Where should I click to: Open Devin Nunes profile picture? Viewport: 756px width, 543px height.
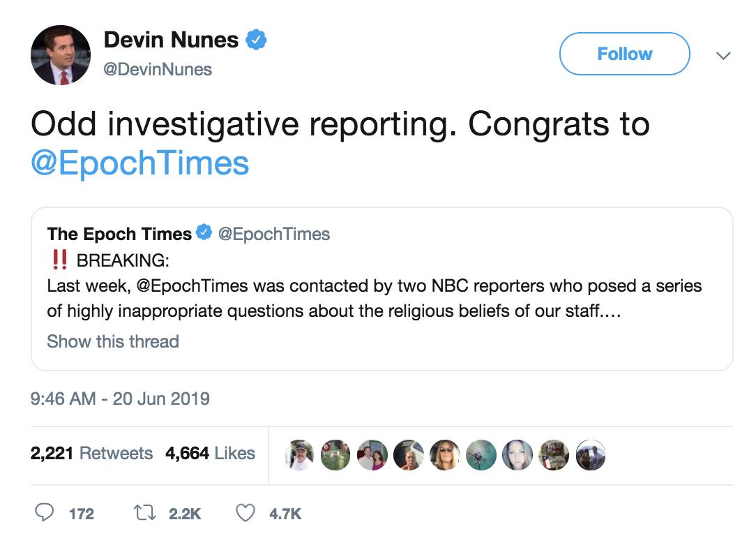coord(61,55)
